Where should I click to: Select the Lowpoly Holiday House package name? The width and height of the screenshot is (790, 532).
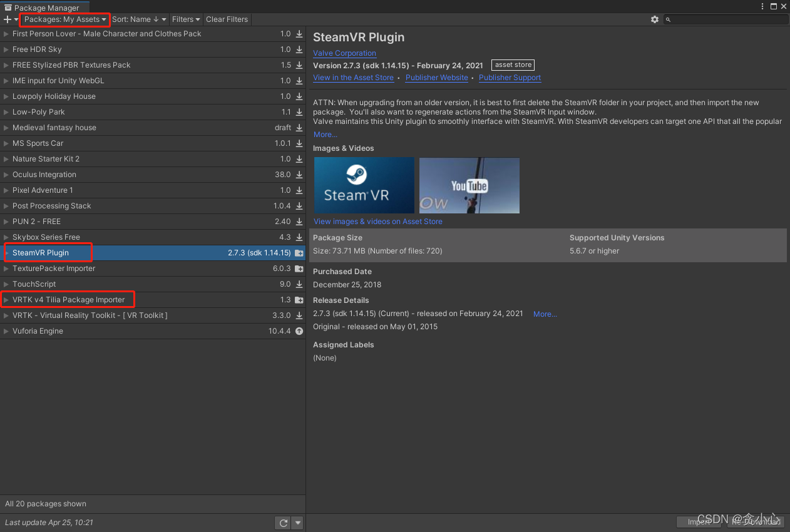(54, 96)
